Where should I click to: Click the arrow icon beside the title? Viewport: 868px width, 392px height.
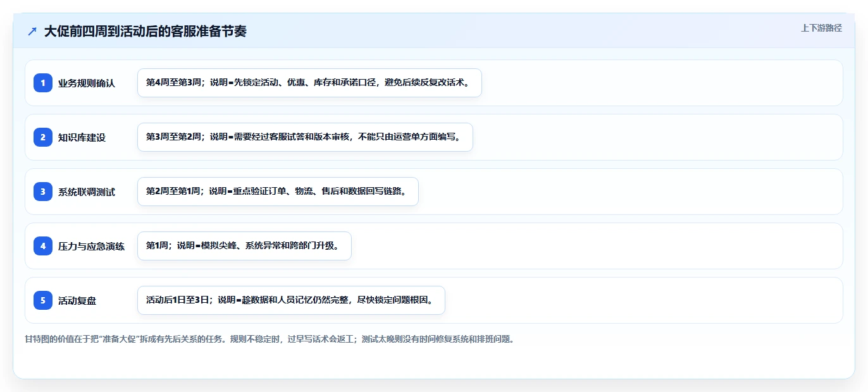click(x=32, y=32)
